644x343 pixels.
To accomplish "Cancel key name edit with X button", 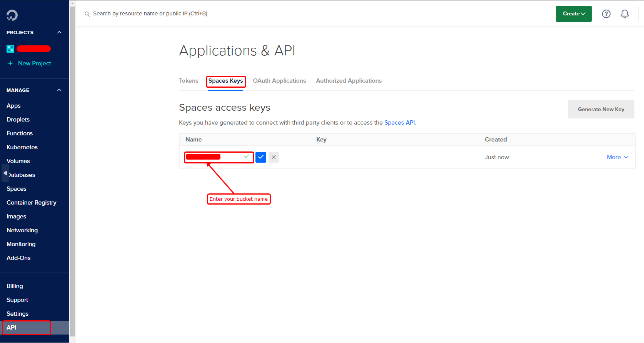I will pyautogui.click(x=274, y=157).
